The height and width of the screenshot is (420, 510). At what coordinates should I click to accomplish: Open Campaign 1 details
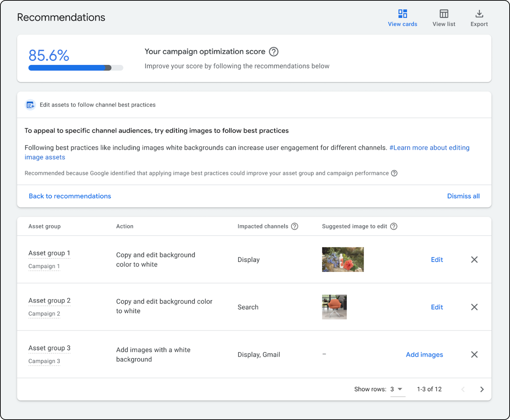tap(44, 266)
